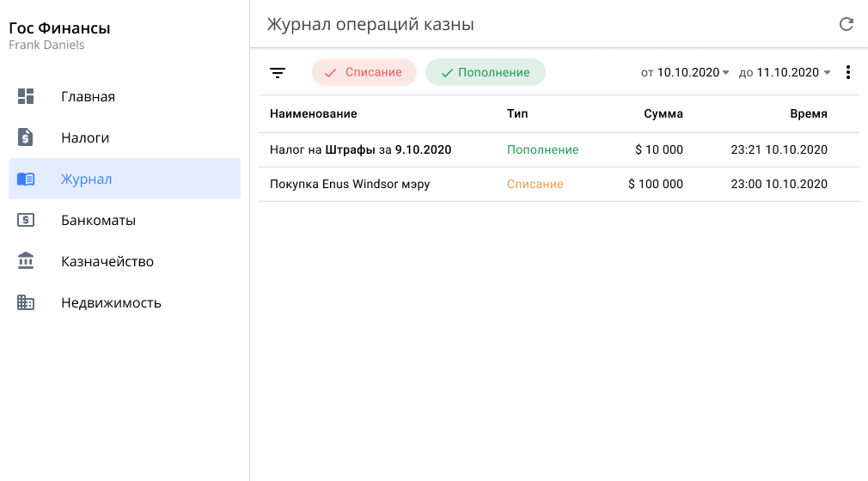Open the filter list icon
Viewport: 868px width, 481px height.
tap(278, 73)
